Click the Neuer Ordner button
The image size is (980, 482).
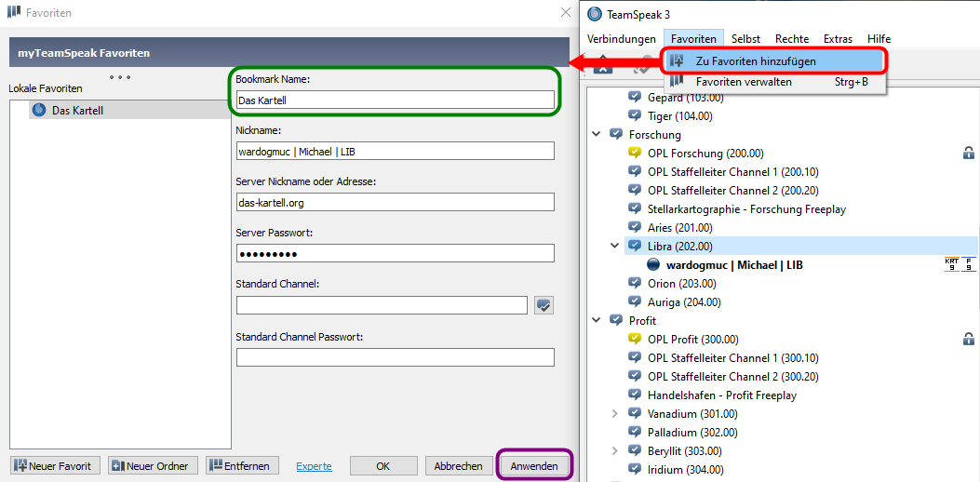[150, 465]
